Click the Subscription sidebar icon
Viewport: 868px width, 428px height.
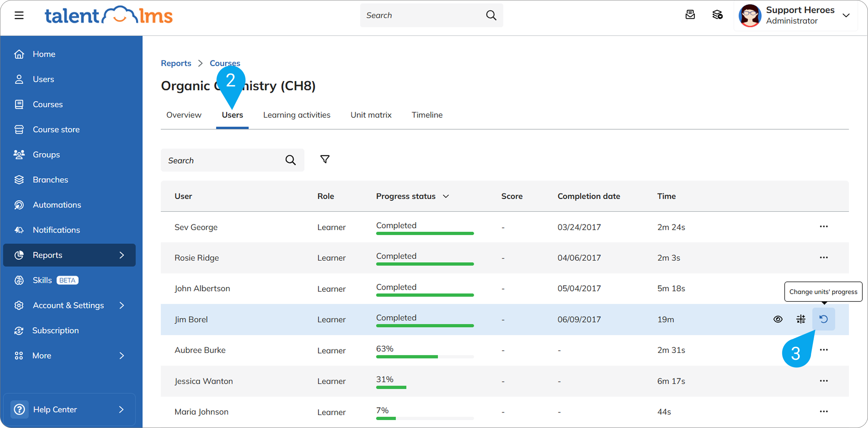pyautogui.click(x=19, y=330)
